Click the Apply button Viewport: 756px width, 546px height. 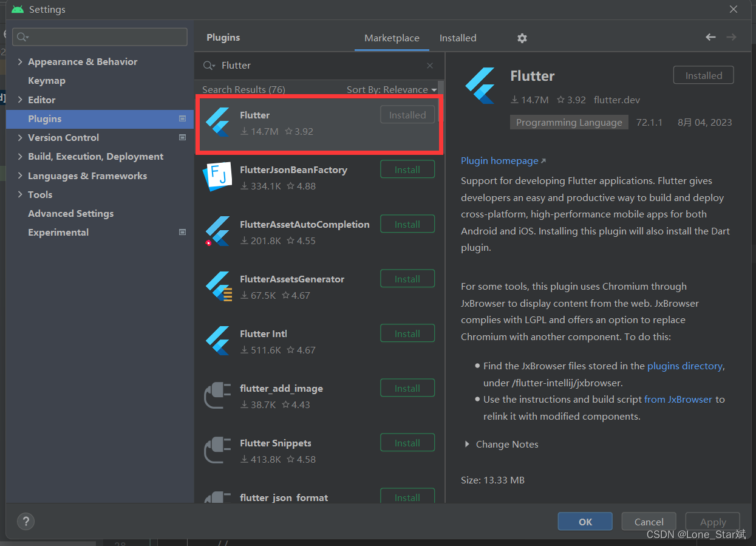click(713, 522)
